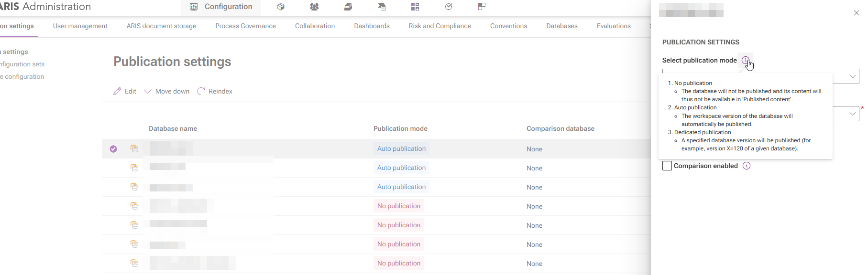Switch to the User management tab
868x275 pixels.
pyautogui.click(x=80, y=26)
